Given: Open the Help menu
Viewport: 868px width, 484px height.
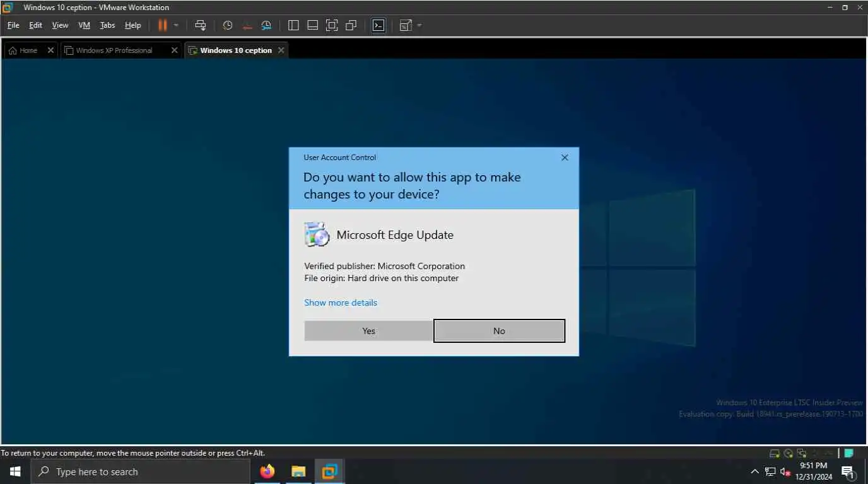Looking at the screenshot, I should 132,25.
